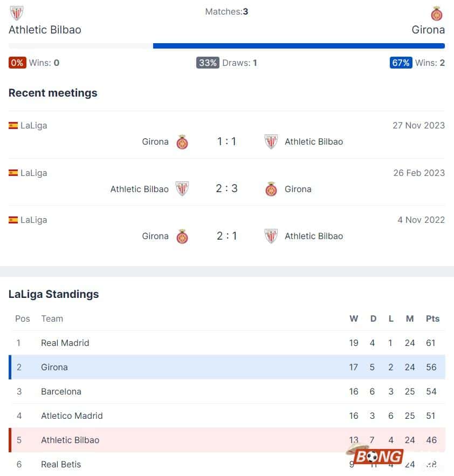Open Atletico Madrid's standings row
The image size is (454, 476).
pyautogui.click(x=72, y=416)
